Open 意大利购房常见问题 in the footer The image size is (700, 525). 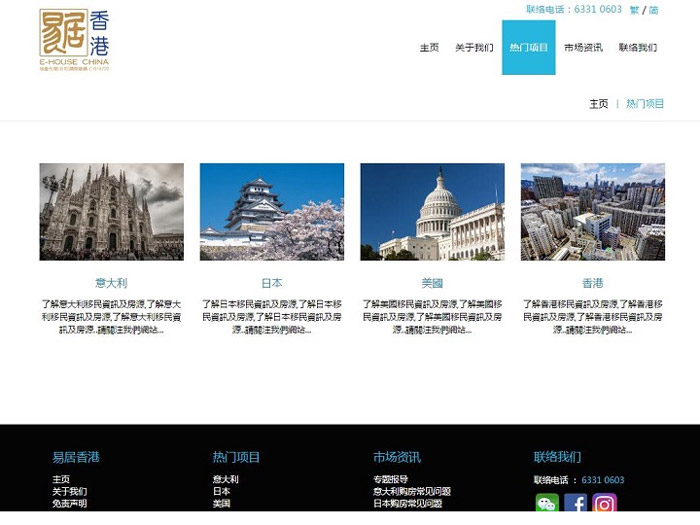(x=412, y=492)
